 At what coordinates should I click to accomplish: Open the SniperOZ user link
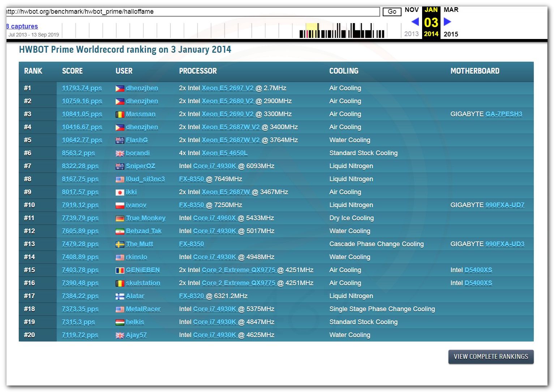coord(141,166)
